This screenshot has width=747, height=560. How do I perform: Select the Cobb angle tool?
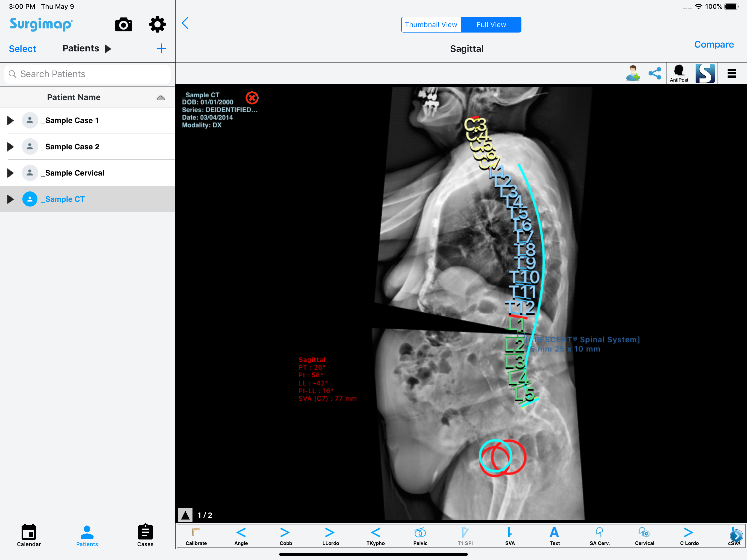(286, 536)
